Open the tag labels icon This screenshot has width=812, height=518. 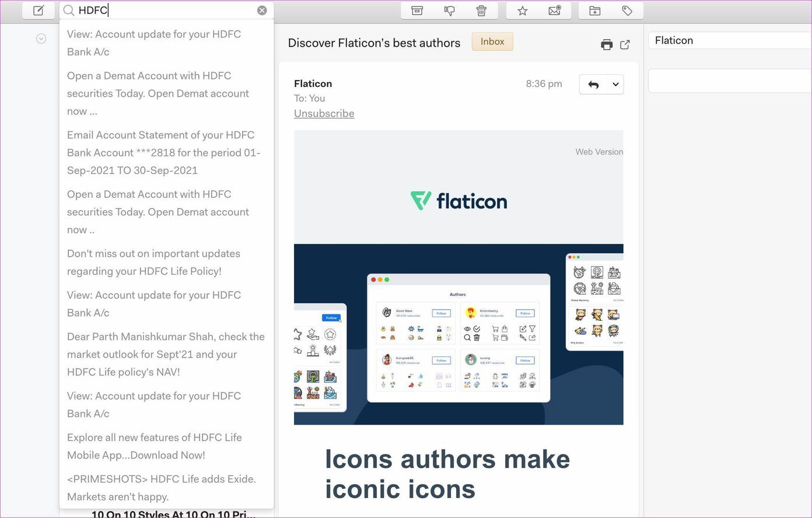click(x=627, y=10)
